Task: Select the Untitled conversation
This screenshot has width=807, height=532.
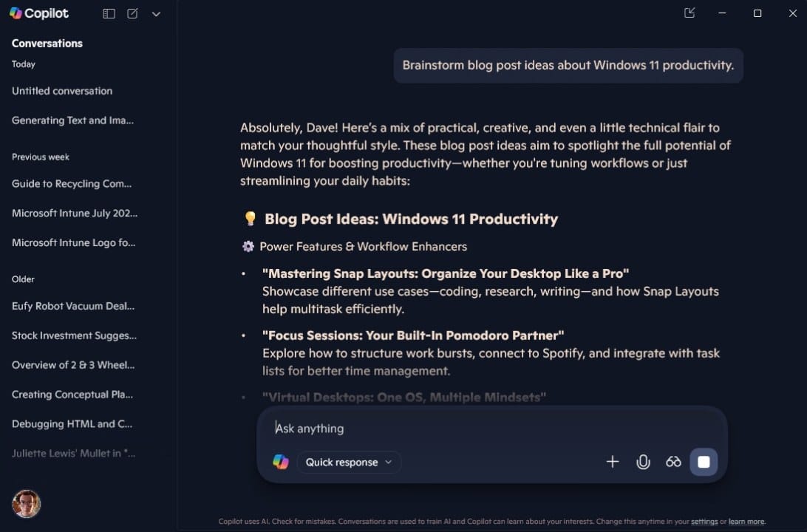Action: pos(61,91)
